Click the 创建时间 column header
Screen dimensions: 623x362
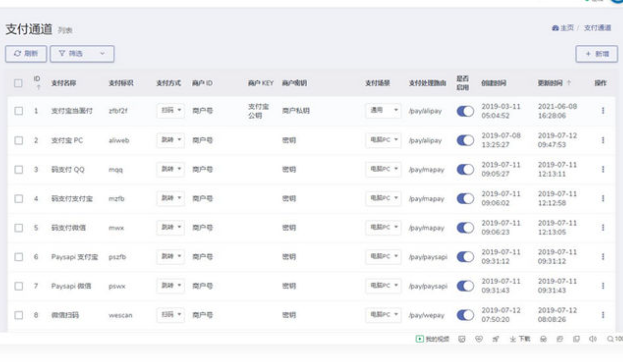point(494,83)
